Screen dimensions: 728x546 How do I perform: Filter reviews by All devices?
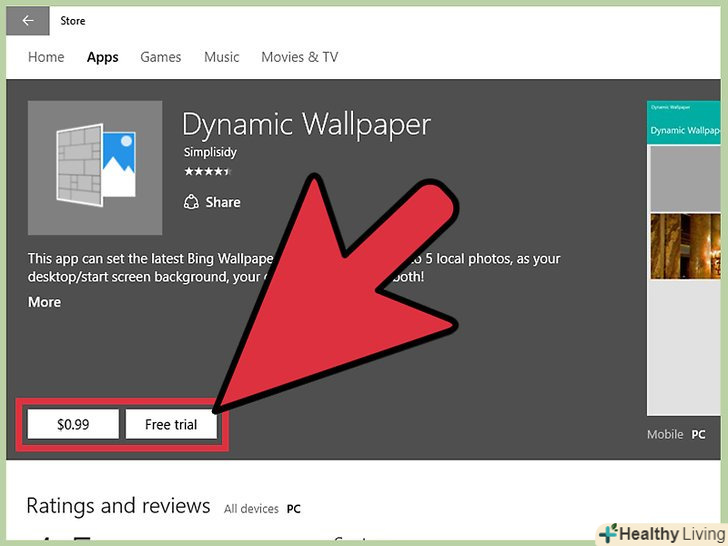click(251, 509)
